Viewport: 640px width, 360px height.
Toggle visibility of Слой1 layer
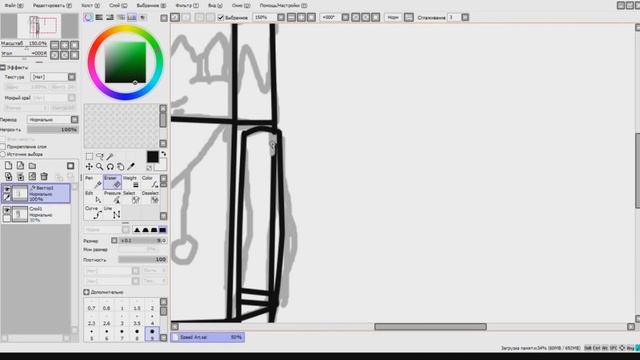(x=7, y=210)
